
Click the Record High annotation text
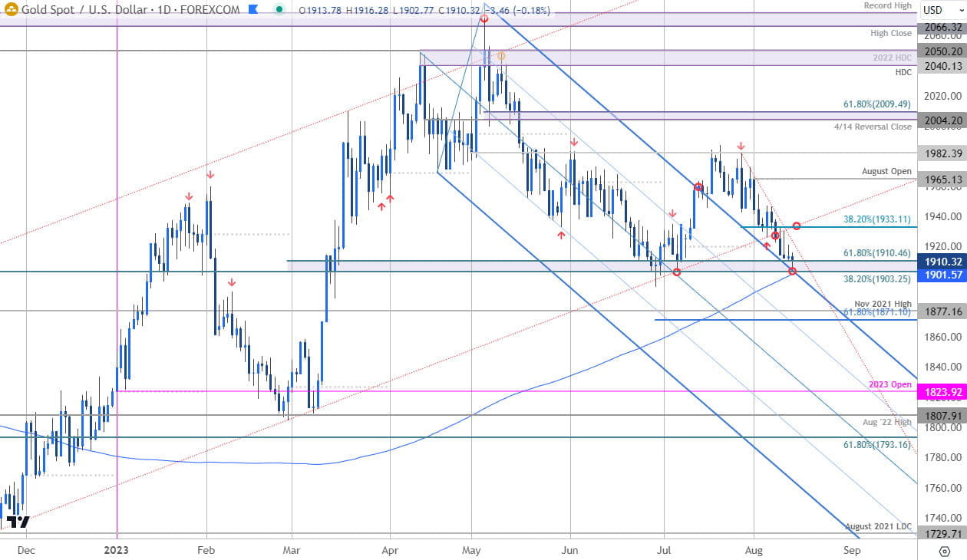coord(887,5)
